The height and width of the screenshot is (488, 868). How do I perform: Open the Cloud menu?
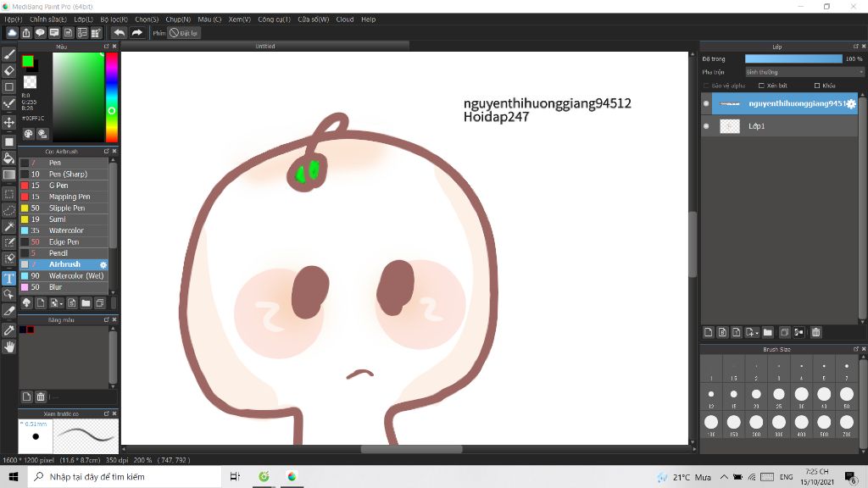click(345, 19)
